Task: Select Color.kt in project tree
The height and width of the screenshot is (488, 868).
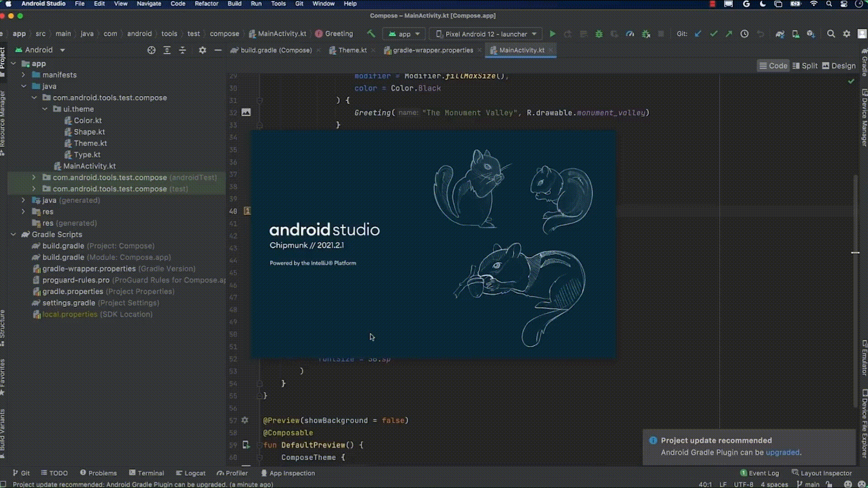Action: click(x=83, y=121)
